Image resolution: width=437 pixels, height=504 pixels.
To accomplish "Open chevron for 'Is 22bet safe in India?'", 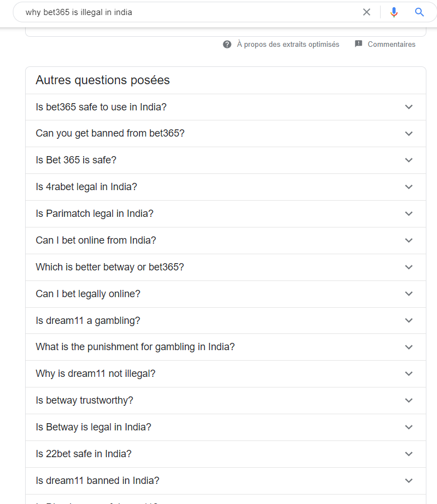I will point(409,454).
